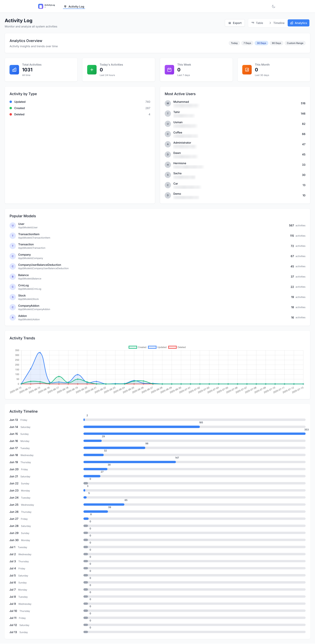Toggle Created series in chart legend

[x=137, y=347]
